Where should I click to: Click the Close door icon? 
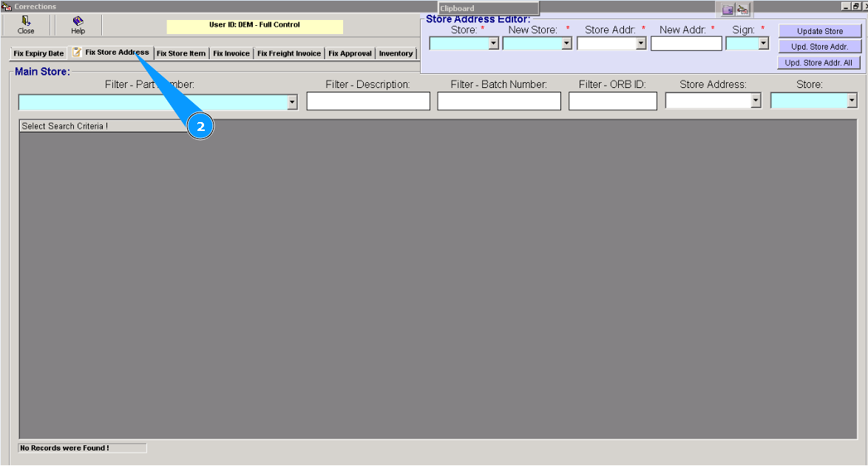(x=25, y=21)
